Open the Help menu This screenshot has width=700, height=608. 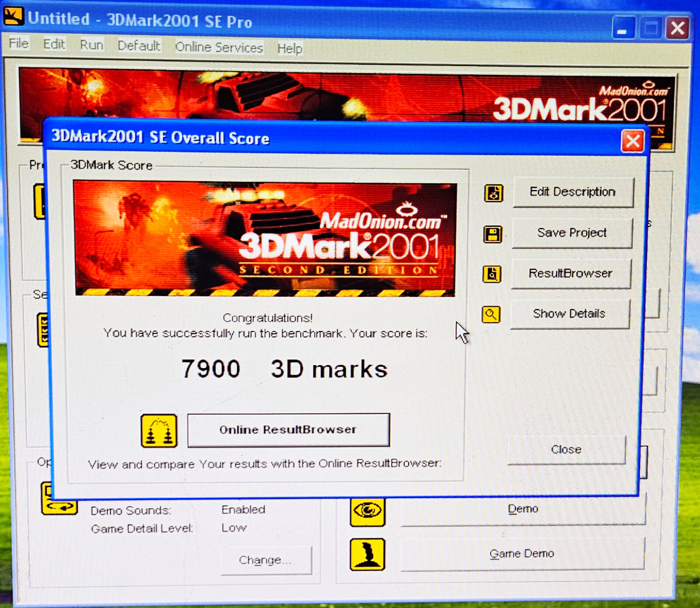290,48
